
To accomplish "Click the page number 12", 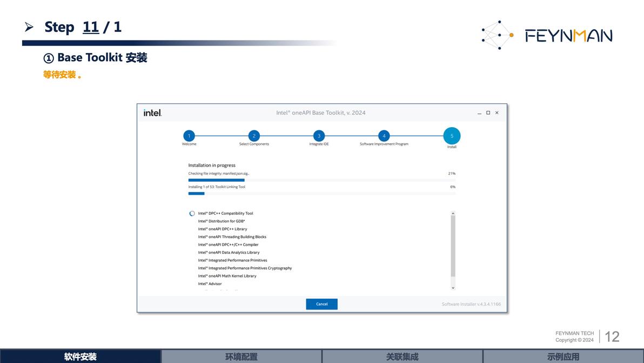I will (612, 336).
